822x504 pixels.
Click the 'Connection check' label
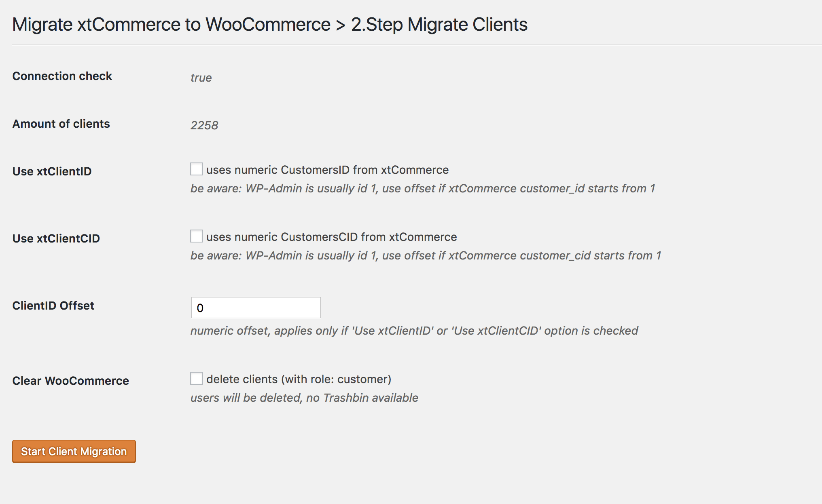point(62,76)
